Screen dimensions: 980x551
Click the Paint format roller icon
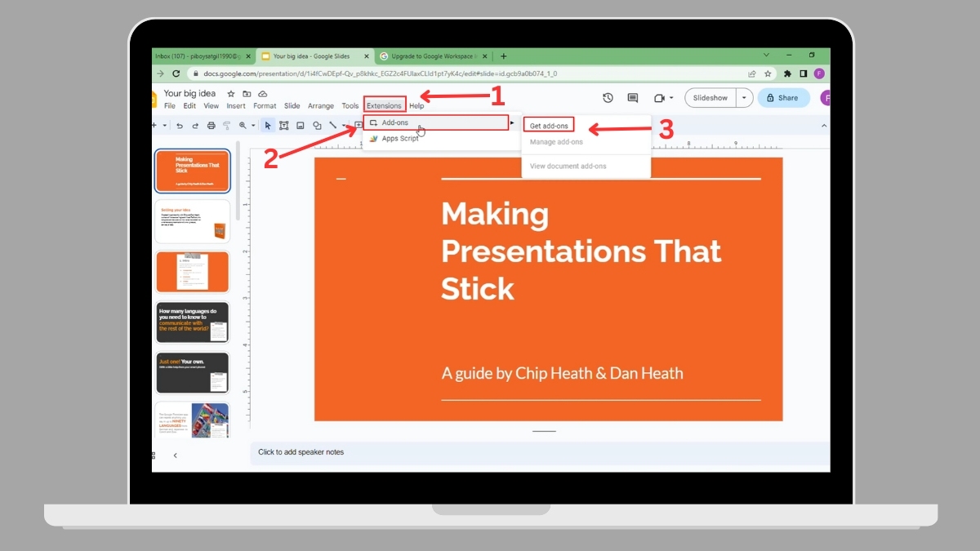pyautogui.click(x=226, y=126)
